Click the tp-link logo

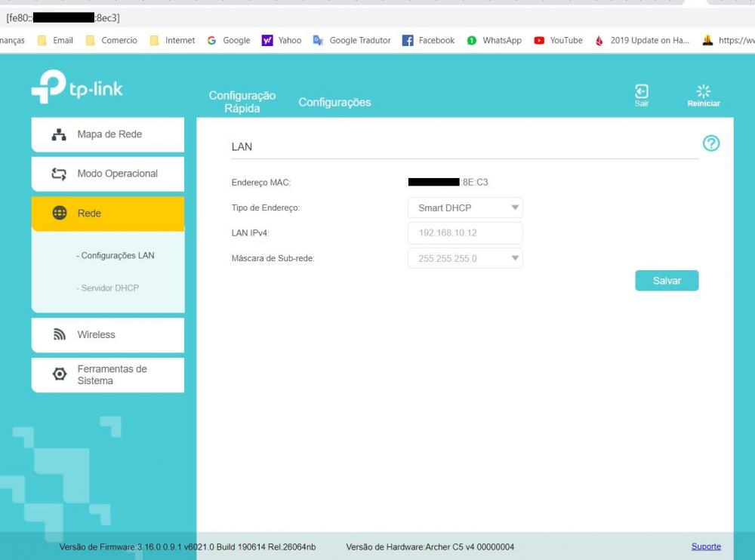[x=77, y=90]
